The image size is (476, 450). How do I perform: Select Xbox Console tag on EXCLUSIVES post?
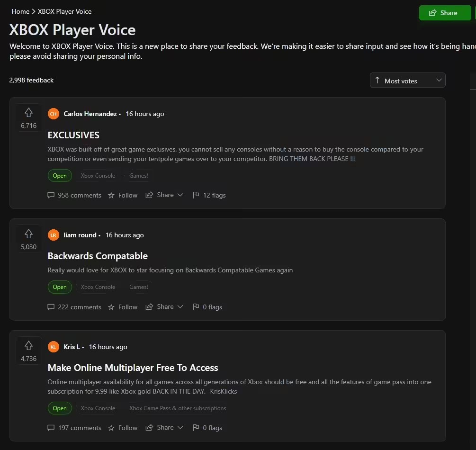pyautogui.click(x=98, y=176)
